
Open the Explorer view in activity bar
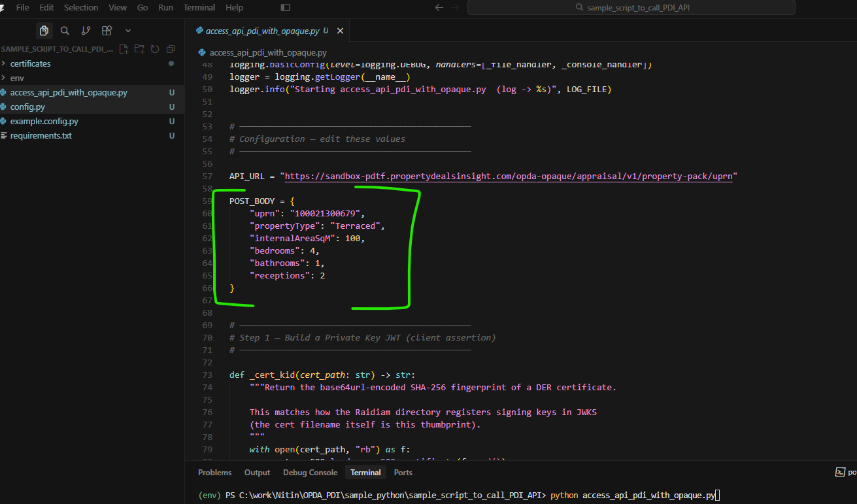[x=44, y=31]
